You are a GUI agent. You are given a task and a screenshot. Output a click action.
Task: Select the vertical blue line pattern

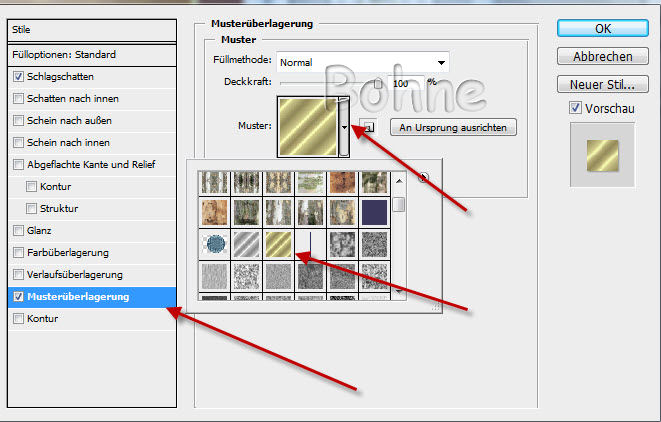click(x=310, y=245)
